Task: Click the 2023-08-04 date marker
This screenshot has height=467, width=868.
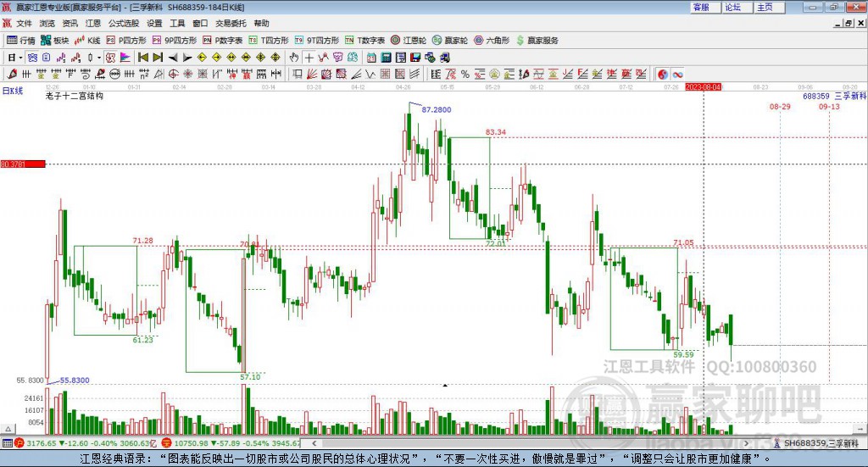Action: pyautogui.click(x=703, y=87)
